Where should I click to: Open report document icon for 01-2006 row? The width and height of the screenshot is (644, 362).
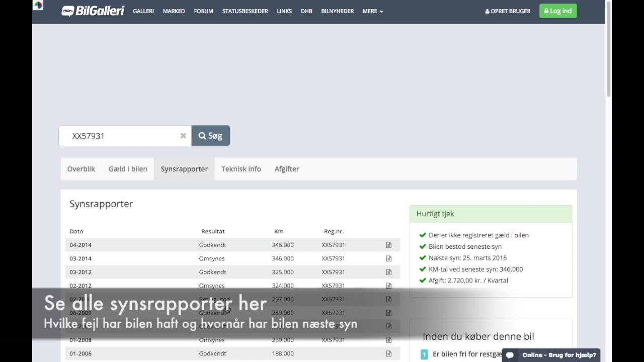[x=389, y=353]
